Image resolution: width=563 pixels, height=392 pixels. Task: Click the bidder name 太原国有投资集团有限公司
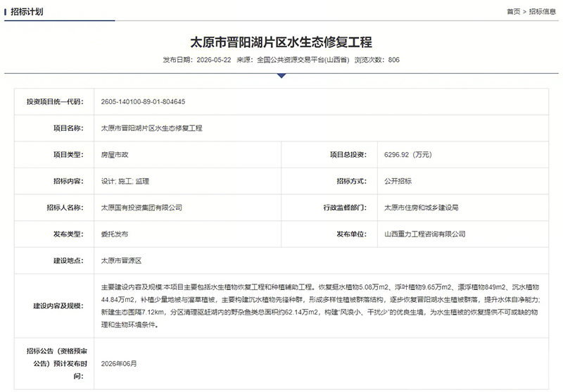pyautogui.click(x=141, y=208)
